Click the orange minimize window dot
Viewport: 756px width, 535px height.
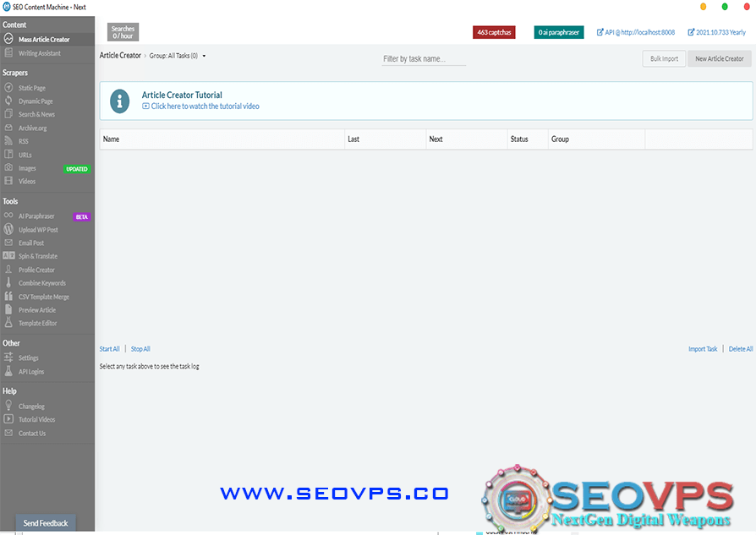(704, 7)
